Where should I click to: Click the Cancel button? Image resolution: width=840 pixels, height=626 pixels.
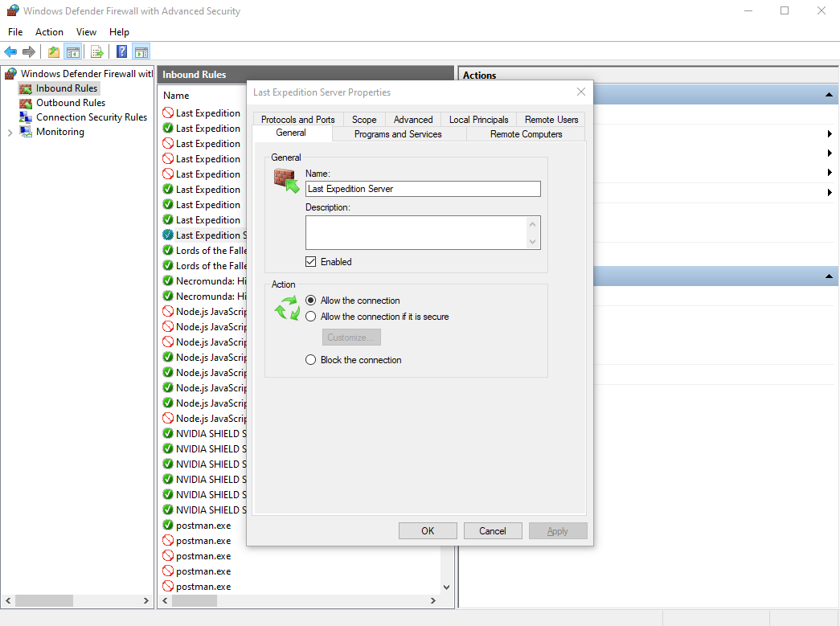click(492, 530)
